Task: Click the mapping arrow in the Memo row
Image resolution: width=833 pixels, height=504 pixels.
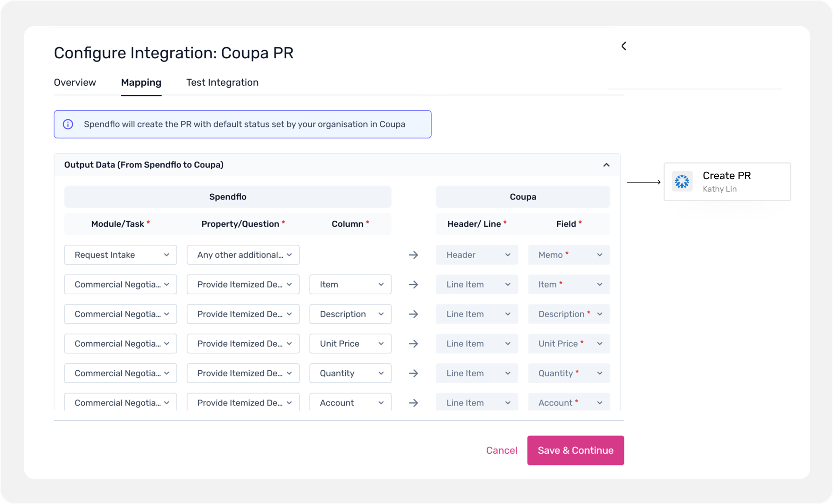Action: (413, 255)
